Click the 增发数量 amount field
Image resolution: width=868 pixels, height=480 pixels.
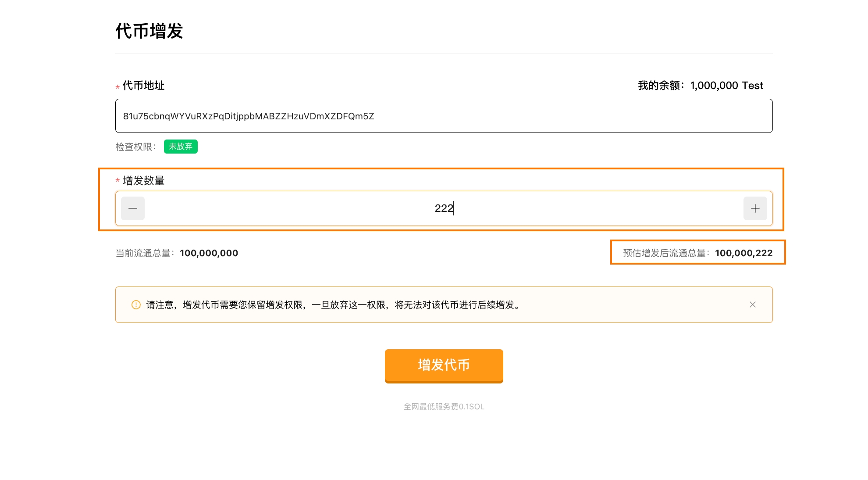click(x=444, y=208)
